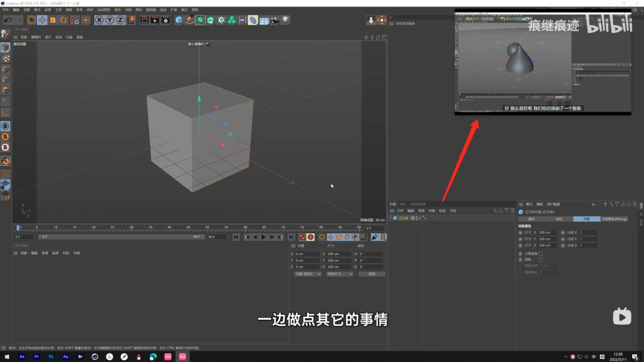This screenshot has width=644, height=362.
Task: Add a Camera object
Action: 275,20
